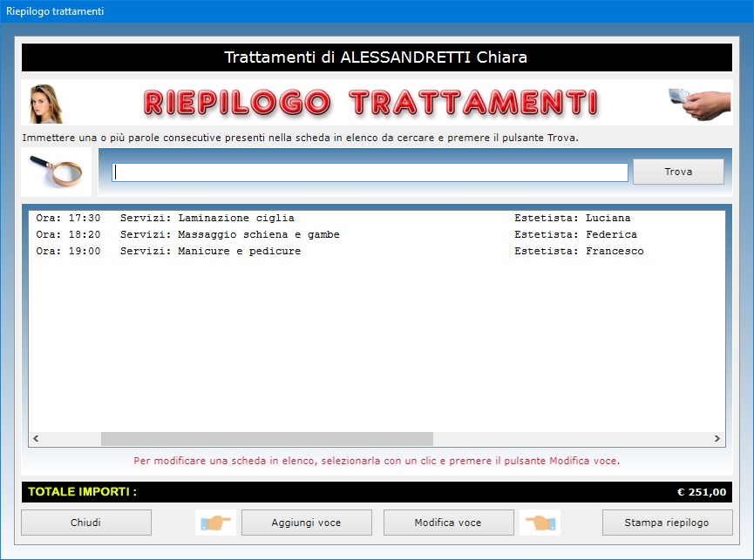
Task: Click Estetista: Francesco text
Action: click(x=579, y=251)
